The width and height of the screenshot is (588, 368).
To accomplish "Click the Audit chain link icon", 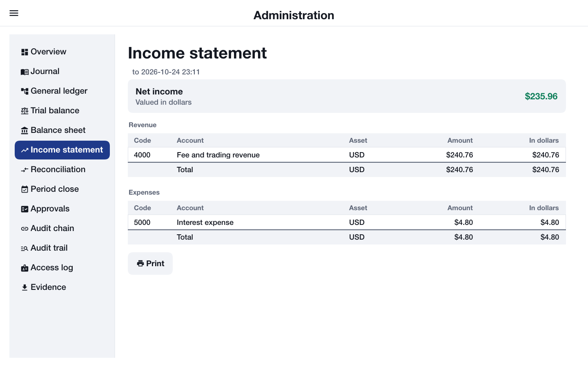I will click(24, 229).
